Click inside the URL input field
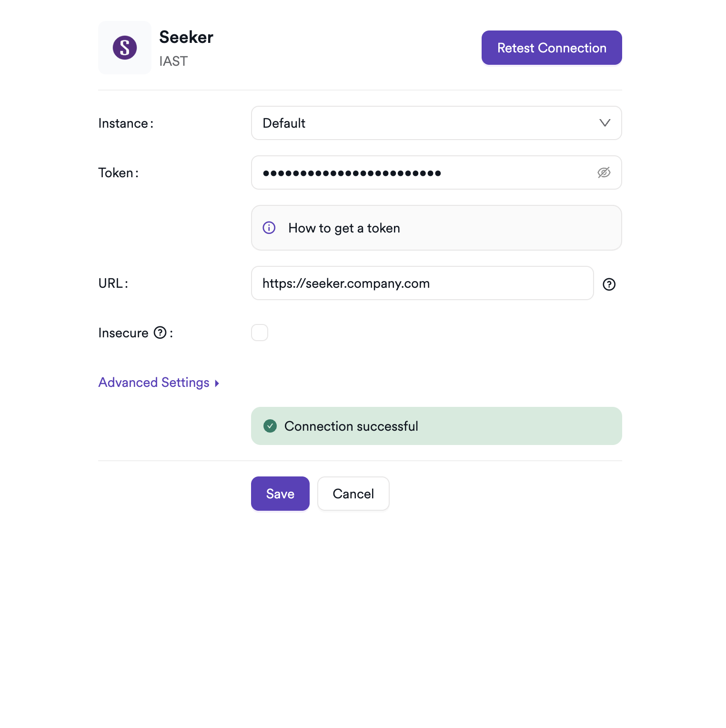Viewport: 726px width, 728px height. click(x=422, y=283)
